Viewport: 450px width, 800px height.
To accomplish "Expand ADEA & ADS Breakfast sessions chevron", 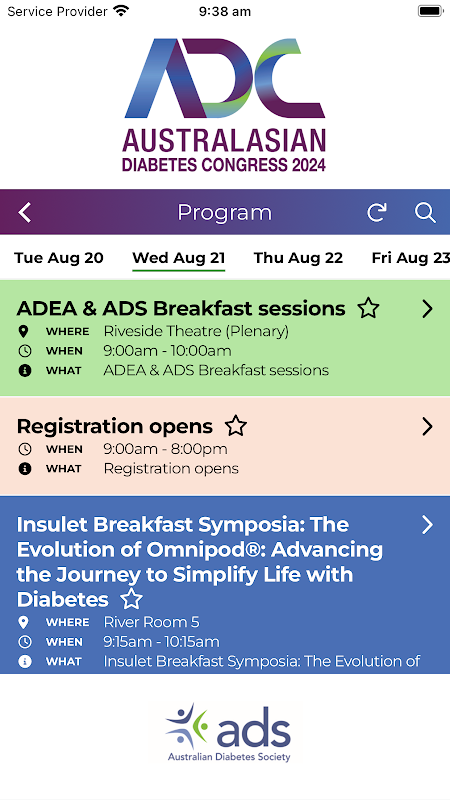I will 428,309.
